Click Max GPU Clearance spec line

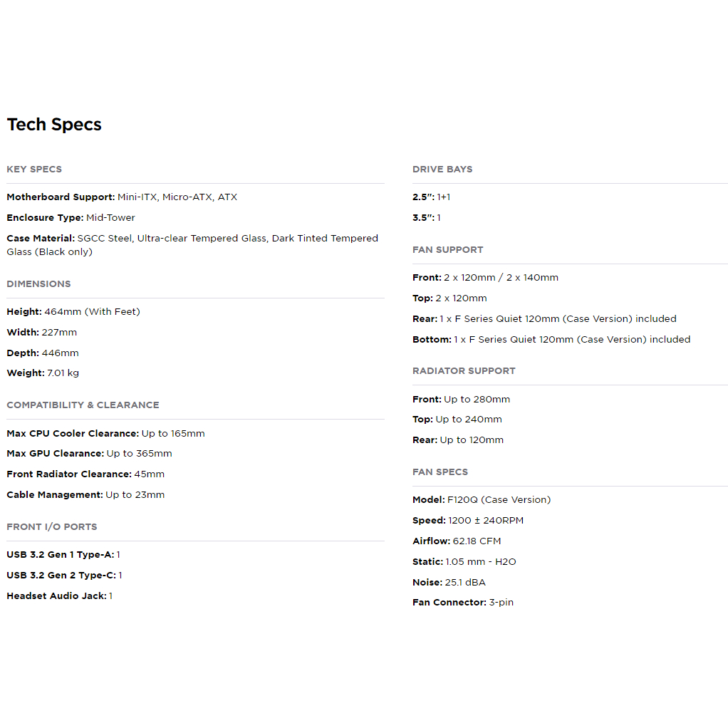click(89, 453)
